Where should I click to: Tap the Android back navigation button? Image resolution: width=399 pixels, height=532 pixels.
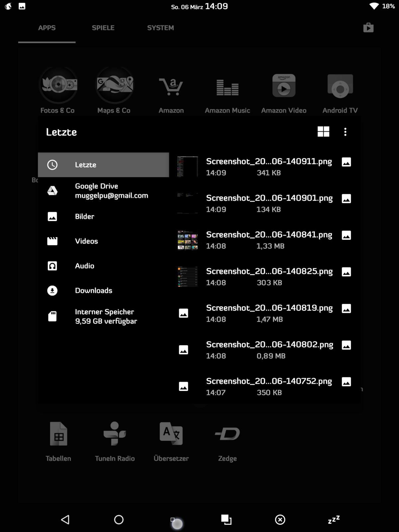click(65, 519)
